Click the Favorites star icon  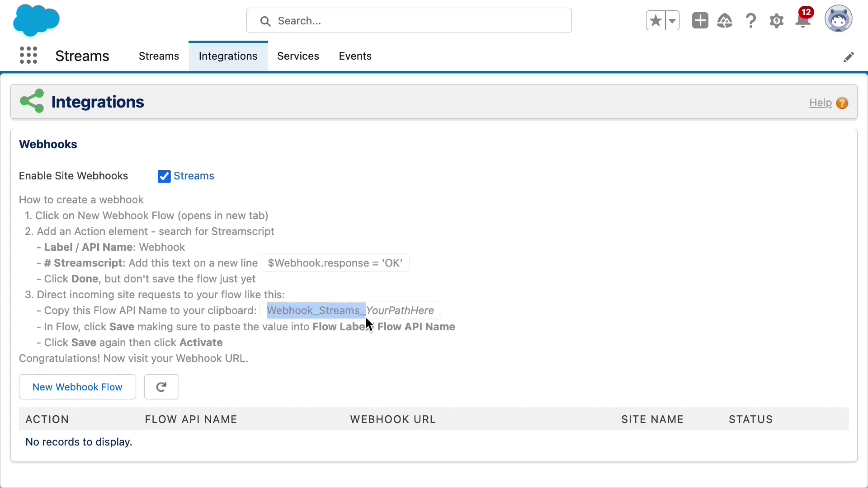(656, 21)
